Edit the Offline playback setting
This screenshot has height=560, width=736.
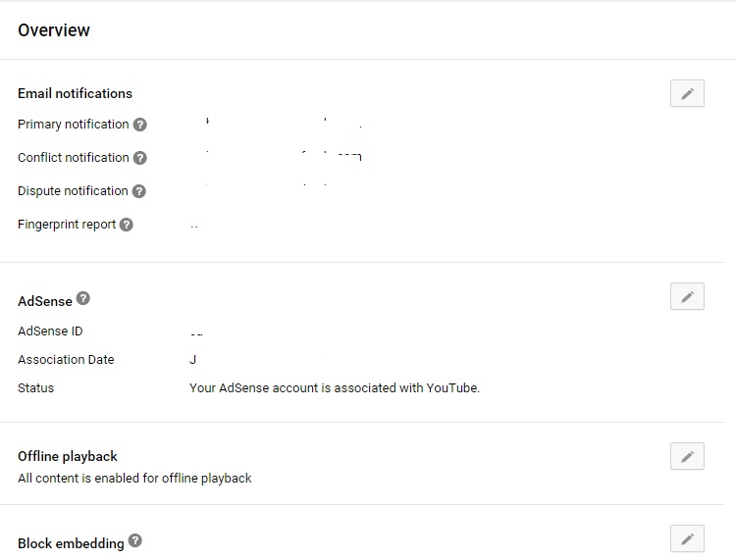click(x=687, y=456)
